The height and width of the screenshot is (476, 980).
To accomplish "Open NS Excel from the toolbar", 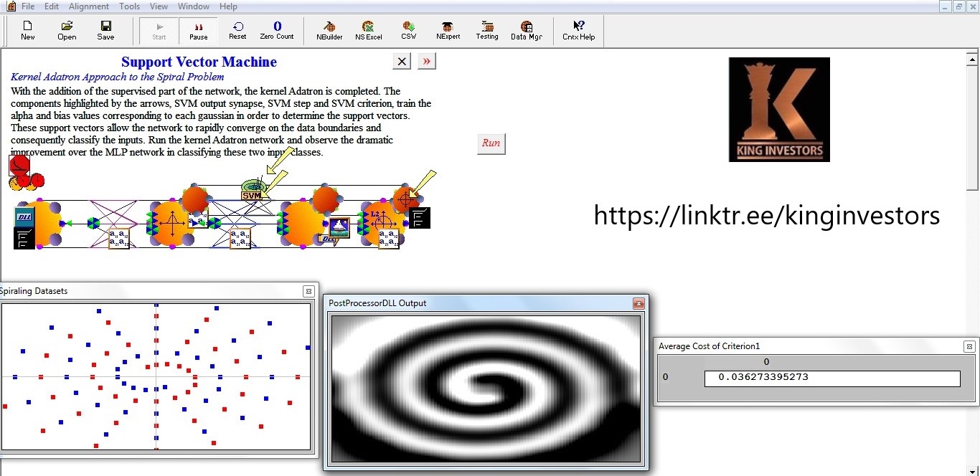I will [368, 30].
